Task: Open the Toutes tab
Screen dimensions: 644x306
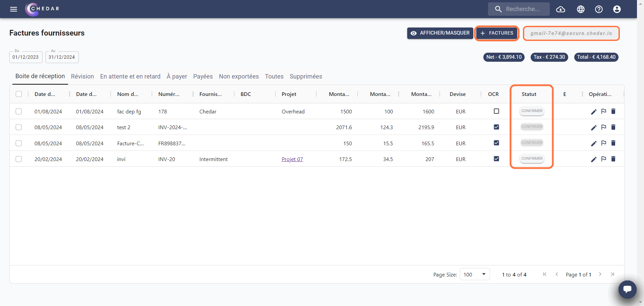Action: pyautogui.click(x=274, y=76)
